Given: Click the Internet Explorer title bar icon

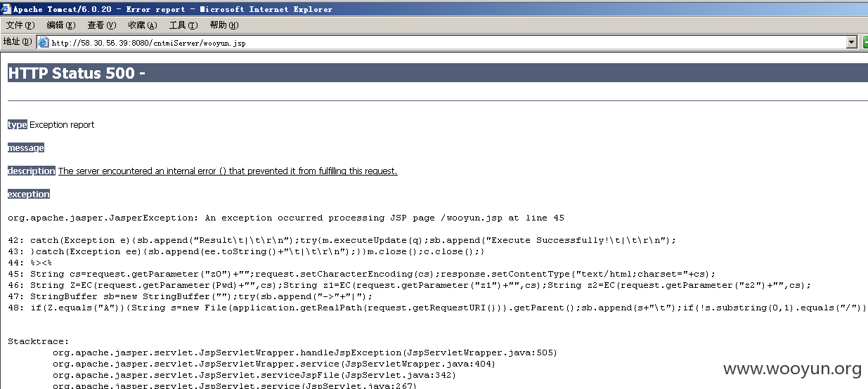Looking at the screenshot, I should (x=6, y=9).
